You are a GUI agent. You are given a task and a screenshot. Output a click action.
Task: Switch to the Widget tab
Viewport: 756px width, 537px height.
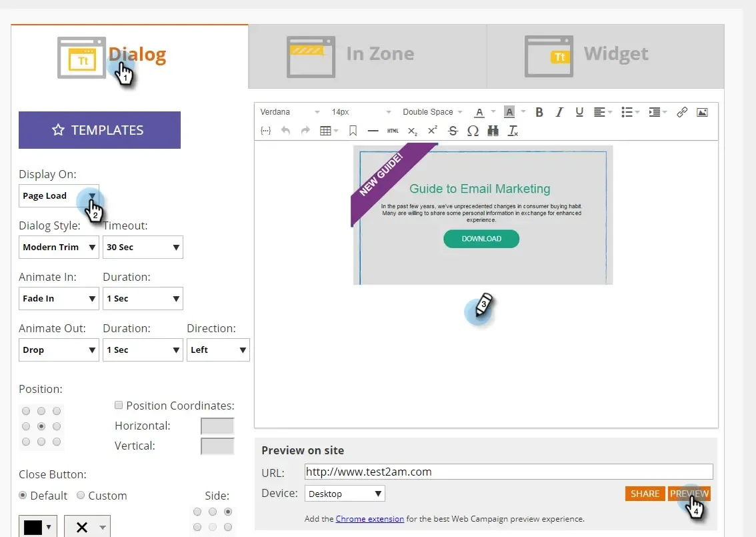point(615,55)
